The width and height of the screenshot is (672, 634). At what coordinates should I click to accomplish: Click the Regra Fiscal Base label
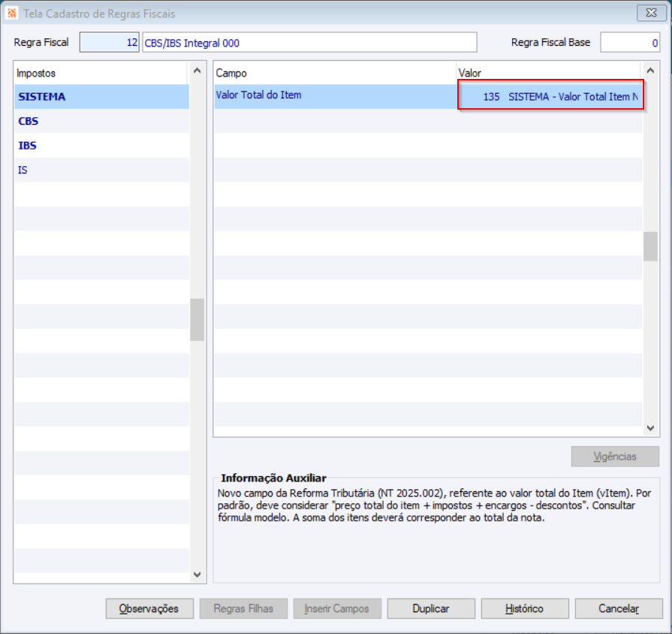pyautogui.click(x=550, y=42)
